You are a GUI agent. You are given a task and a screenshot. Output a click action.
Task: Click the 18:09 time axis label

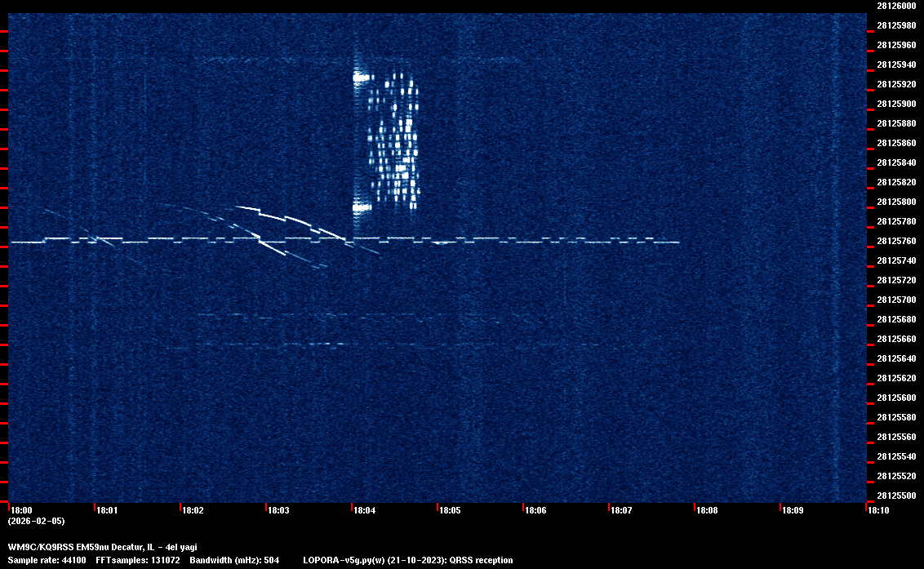[793, 510]
